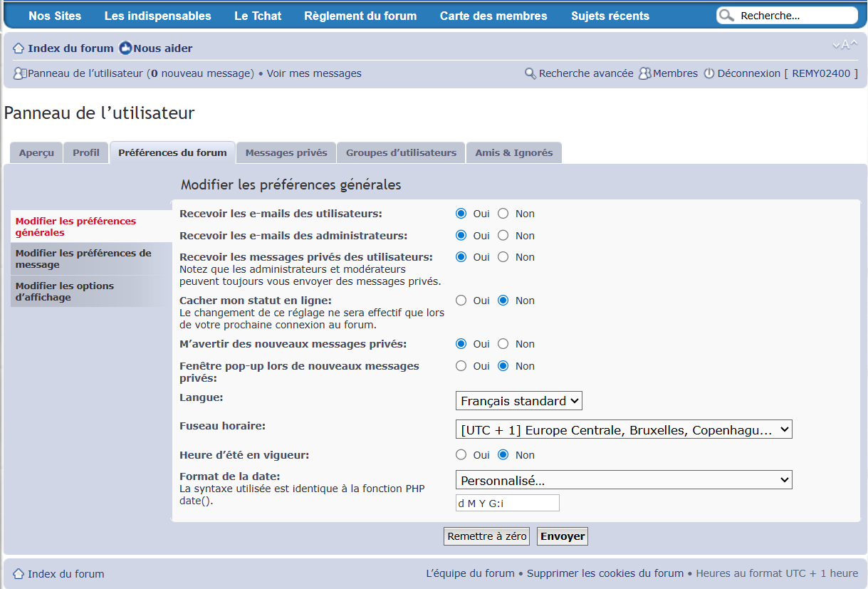This screenshot has height=589, width=868.
Task: Open Modifier les options d'affichage
Action: click(91, 291)
